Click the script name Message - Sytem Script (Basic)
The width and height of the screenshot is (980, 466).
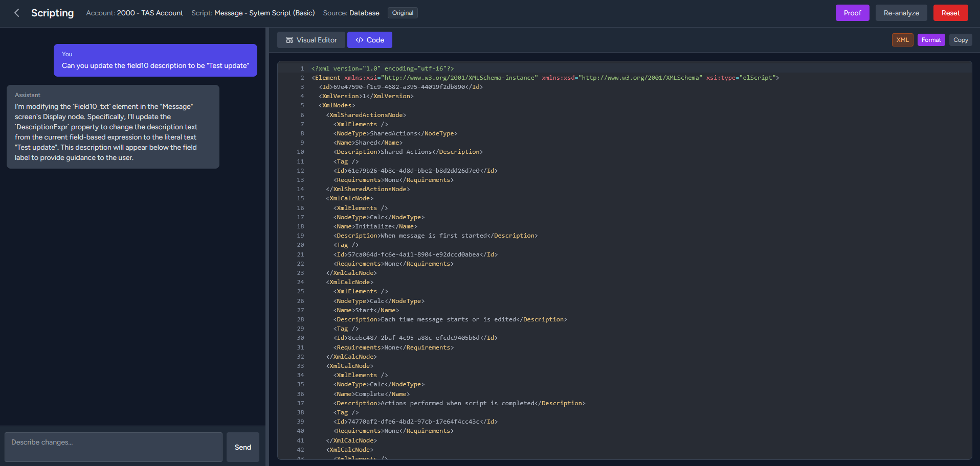coord(264,13)
